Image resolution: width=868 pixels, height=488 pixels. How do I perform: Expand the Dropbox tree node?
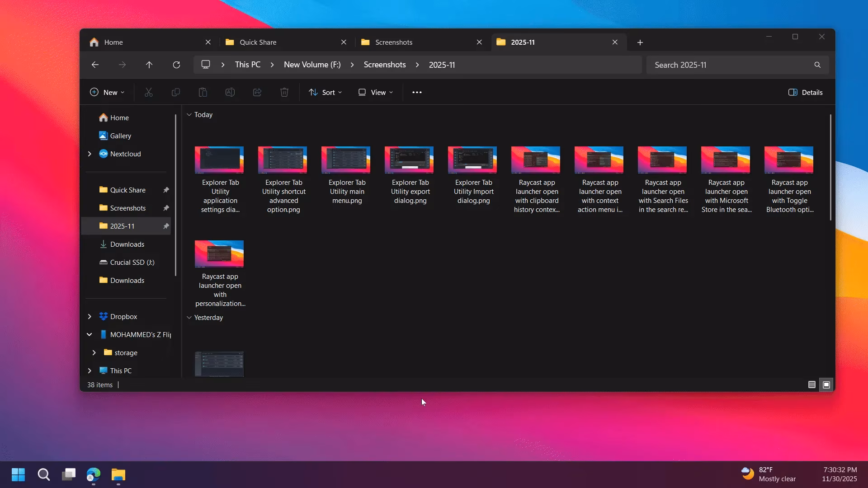tap(90, 316)
